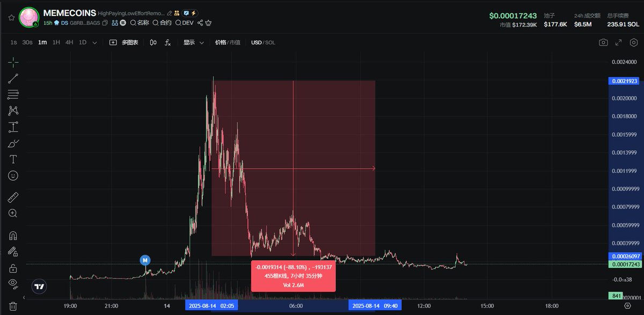The width and height of the screenshot is (644, 315).
Task: Take a chart snapshot with camera icon
Action: pyautogui.click(x=604, y=42)
